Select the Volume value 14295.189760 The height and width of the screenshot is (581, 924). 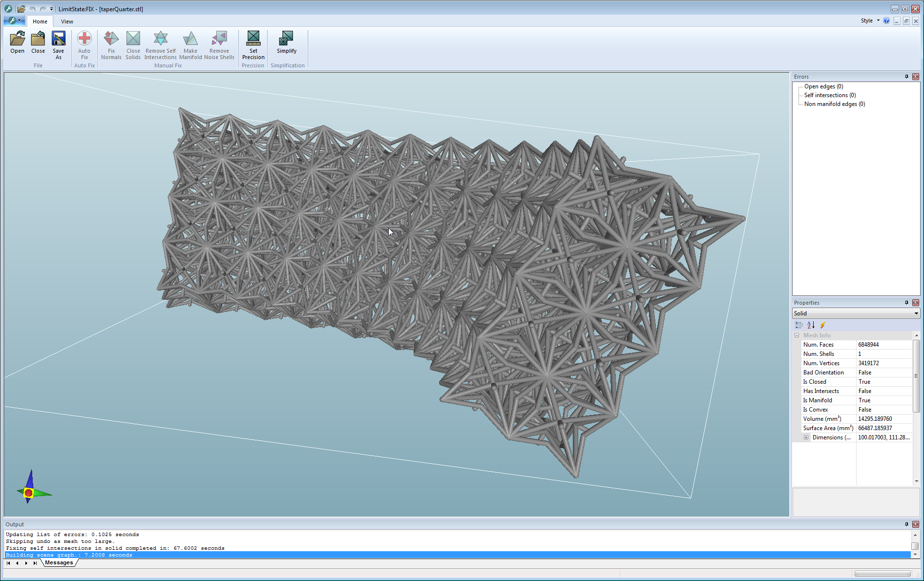pos(875,419)
